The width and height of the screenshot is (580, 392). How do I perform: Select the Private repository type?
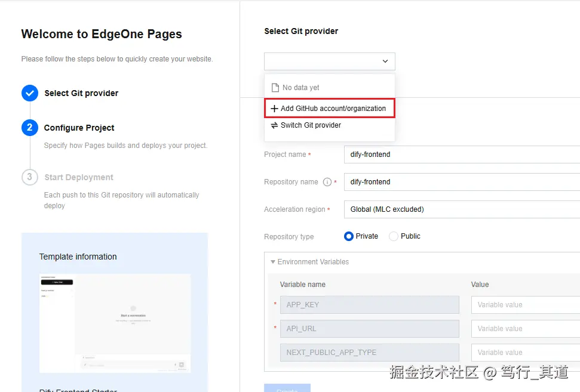tap(348, 236)
